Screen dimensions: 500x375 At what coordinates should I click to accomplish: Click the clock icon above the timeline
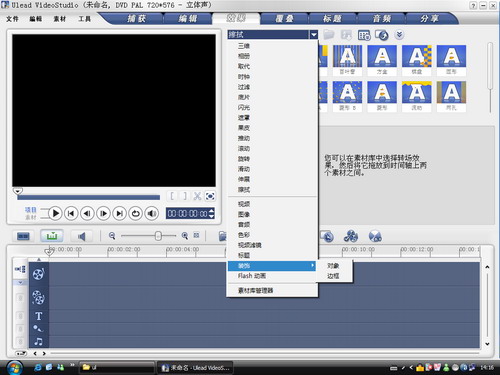coord(327,236)
